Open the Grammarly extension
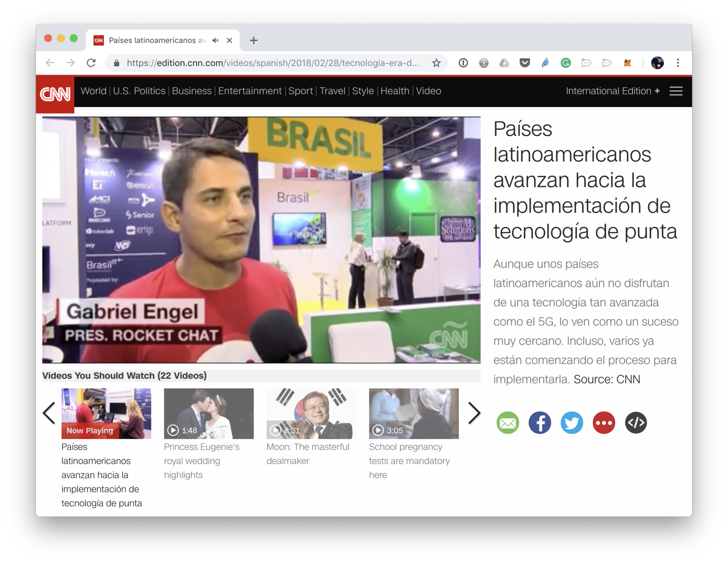Screen dimensions: 728x564 click(x=566, y=63)
